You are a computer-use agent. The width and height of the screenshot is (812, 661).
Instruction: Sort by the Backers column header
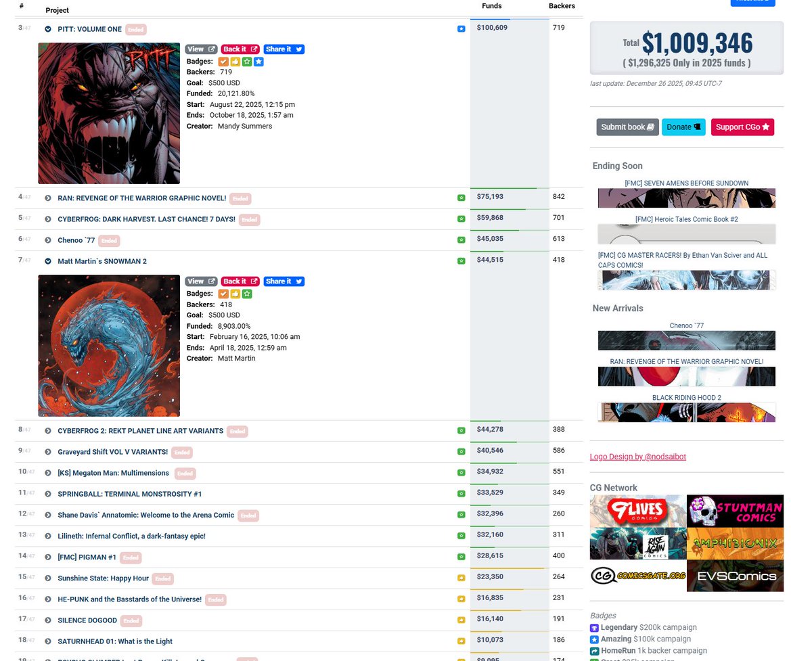[x=562, y=6]
